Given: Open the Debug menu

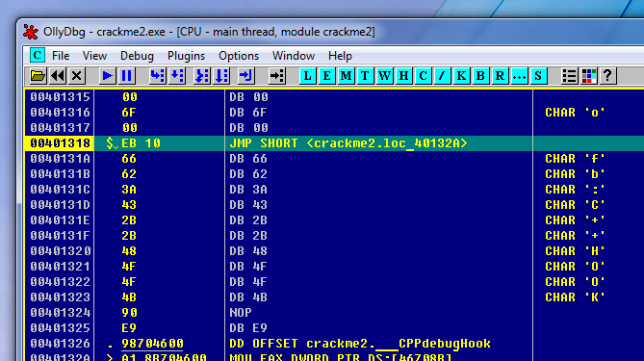Looking at the screenshot, I should pos(137,56).
